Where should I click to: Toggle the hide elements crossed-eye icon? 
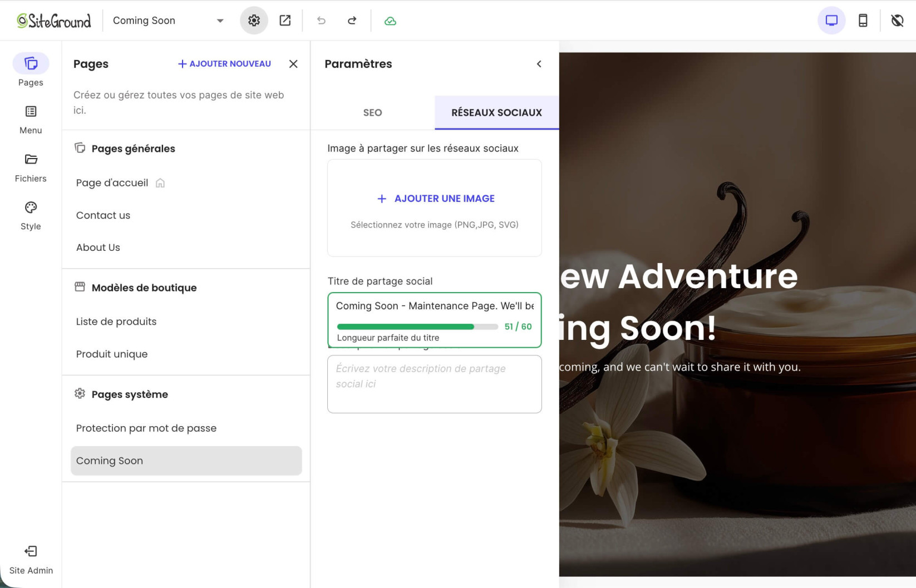coord(897,21)
